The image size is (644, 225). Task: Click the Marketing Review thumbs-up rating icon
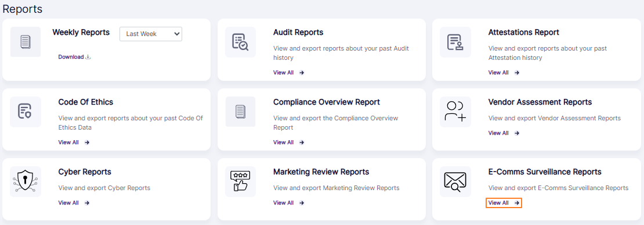click(240, 181)
